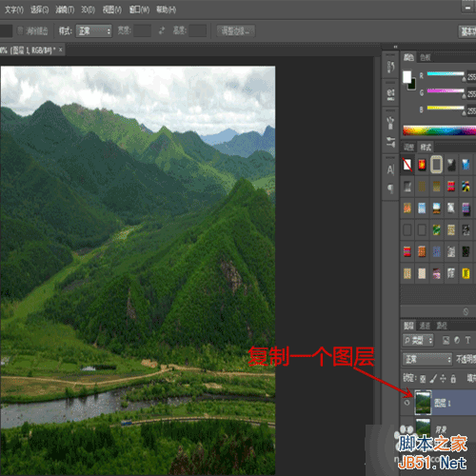Toggle the pixel layer filter icon
The height and width of the screenshot is (476, 476).
coord(446,341)
